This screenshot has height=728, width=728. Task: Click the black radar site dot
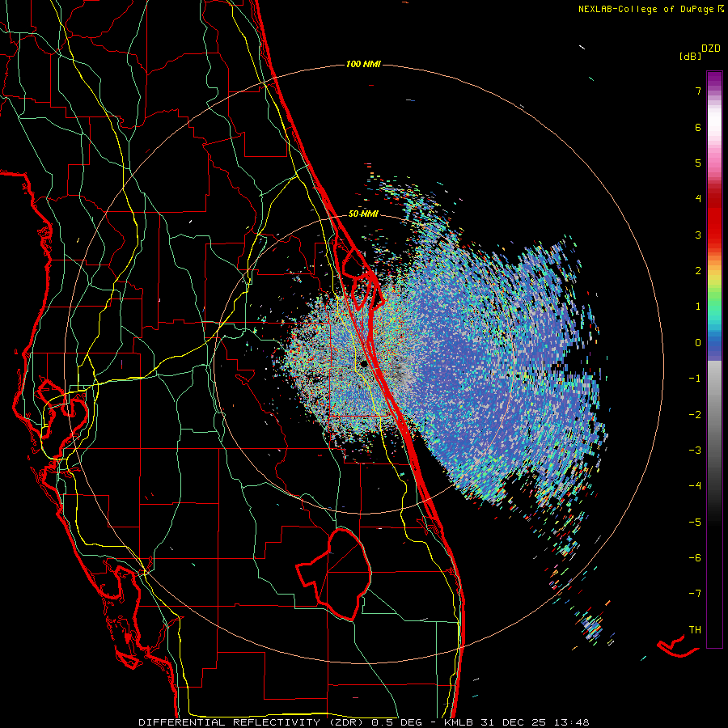coord(364,364)
